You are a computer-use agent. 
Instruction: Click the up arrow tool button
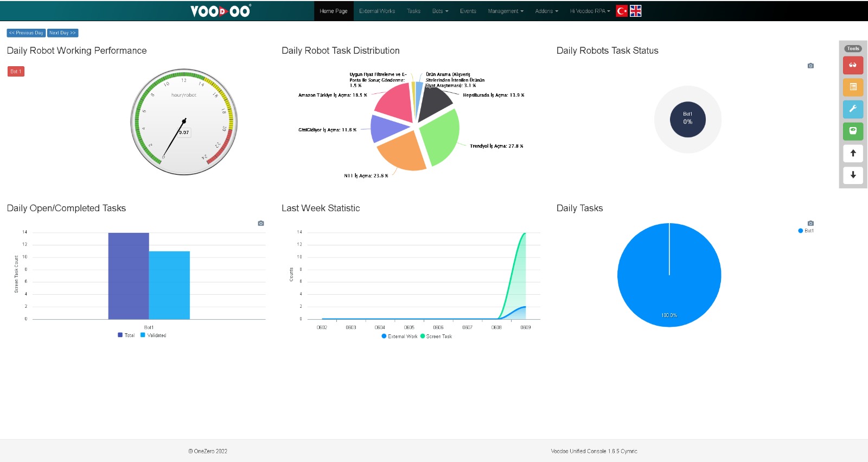coord(853,153)
